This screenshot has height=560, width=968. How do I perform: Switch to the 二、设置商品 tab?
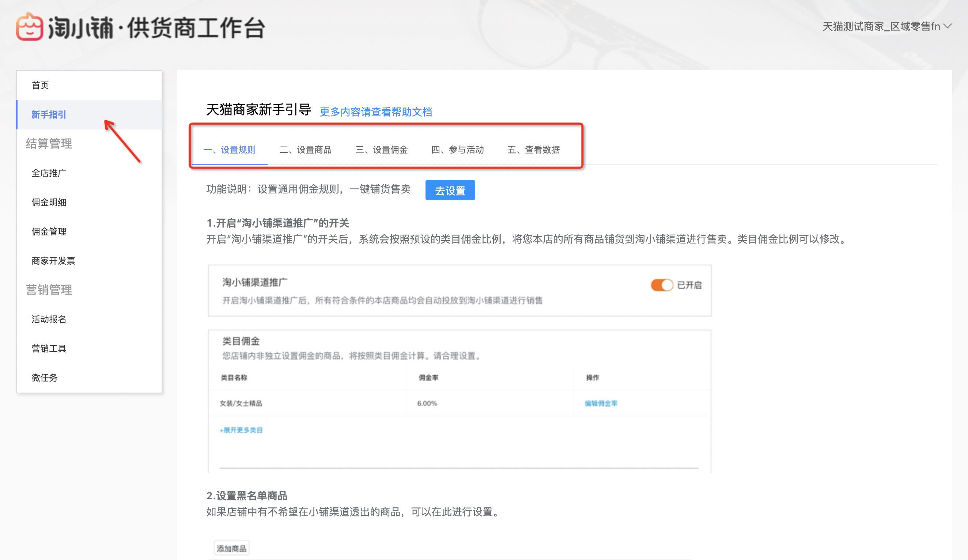tap(305, 150)
